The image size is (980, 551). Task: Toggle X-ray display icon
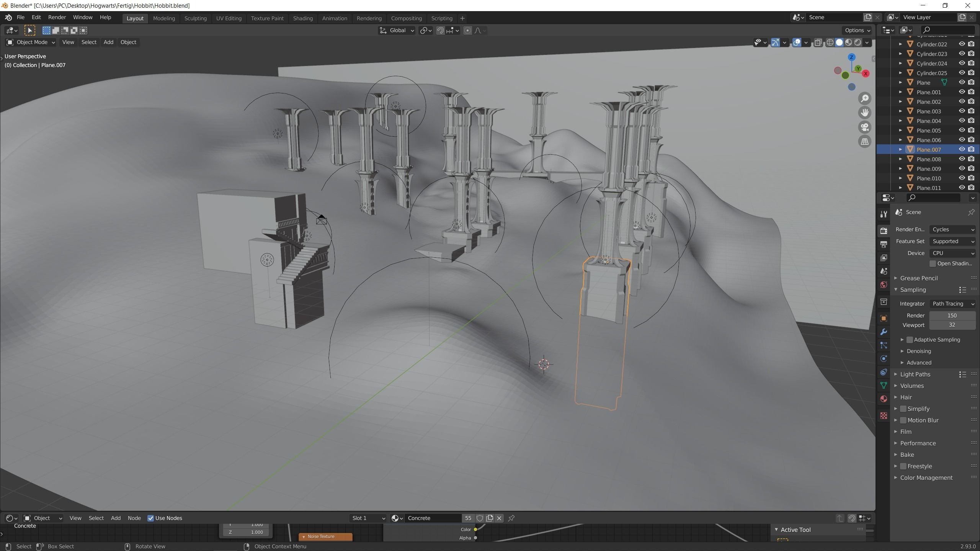tap(818, 43)
